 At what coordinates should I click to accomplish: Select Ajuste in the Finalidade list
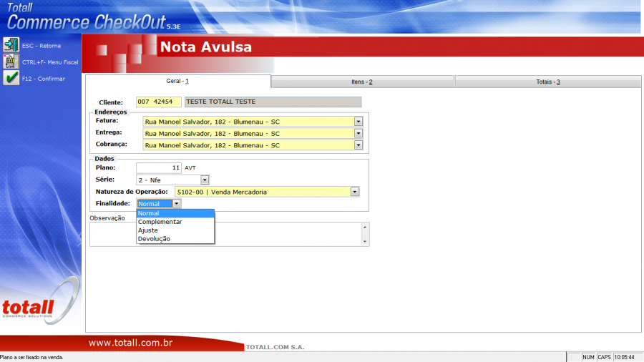[175, 230]
